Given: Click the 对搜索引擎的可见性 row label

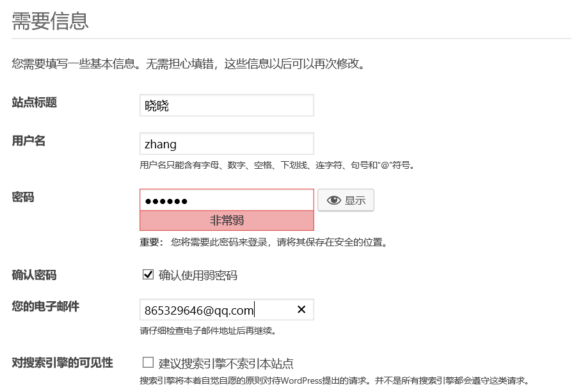Looking at the screenshot, I should pos(62,363).
